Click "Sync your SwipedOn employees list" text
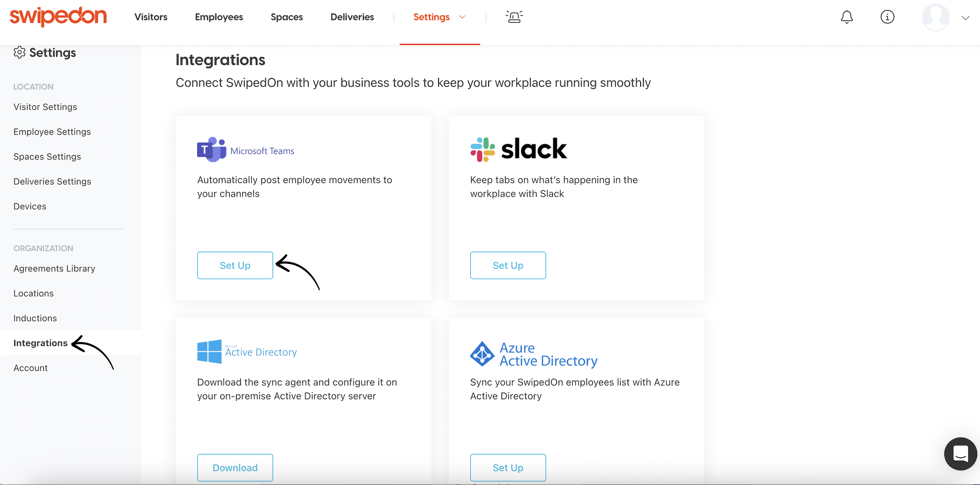 575,389
